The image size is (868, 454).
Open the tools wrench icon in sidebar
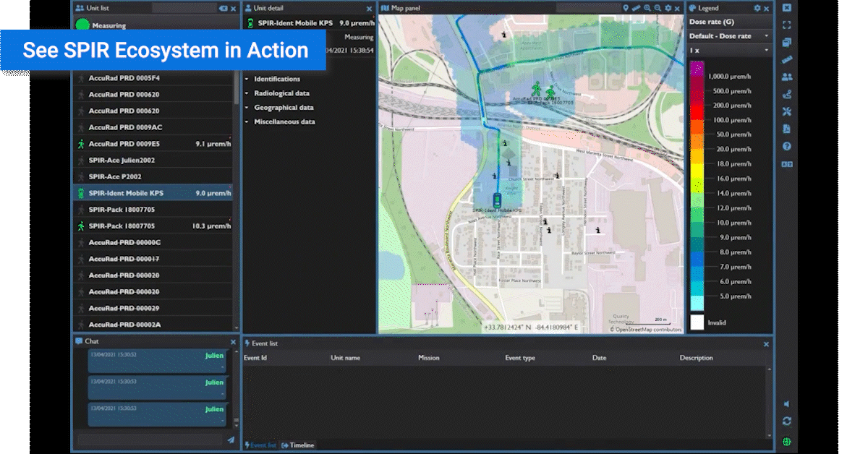click(787, 111)
